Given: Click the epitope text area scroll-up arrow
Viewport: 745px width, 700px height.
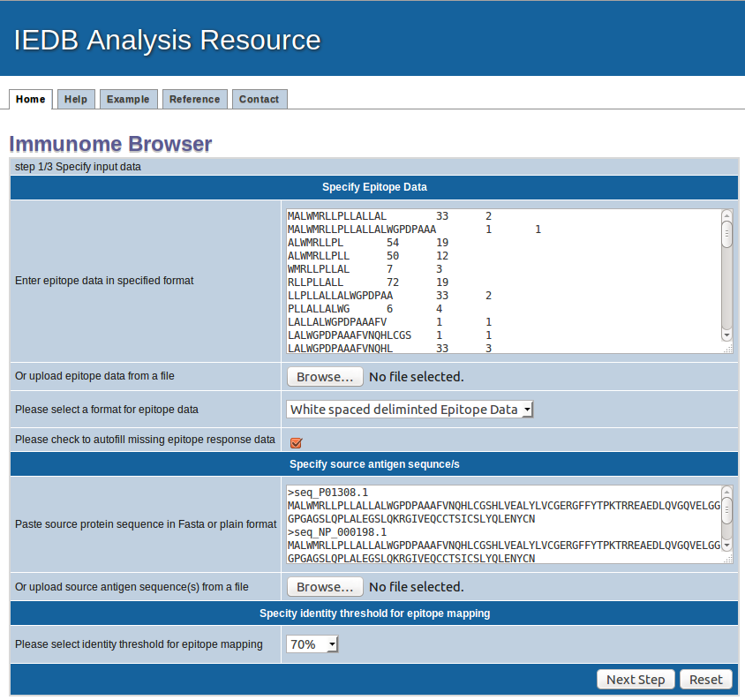Looking at the screenshot, I should (726, 215).
